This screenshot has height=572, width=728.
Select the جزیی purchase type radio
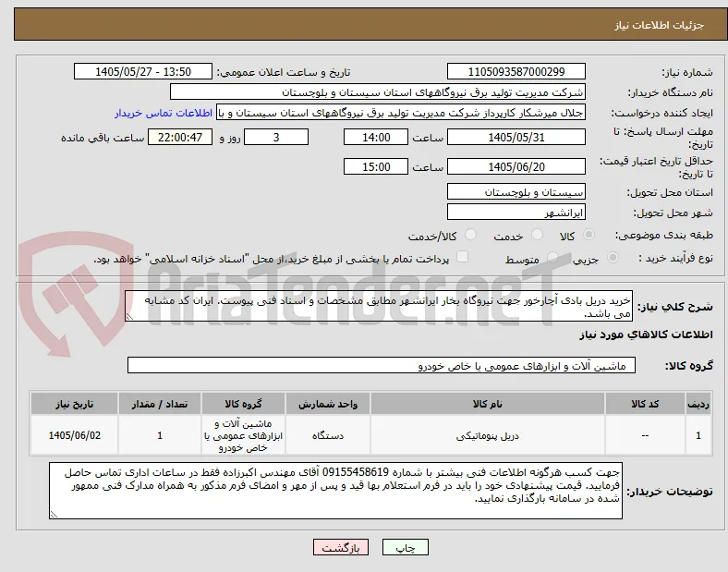tap(613, 257)
